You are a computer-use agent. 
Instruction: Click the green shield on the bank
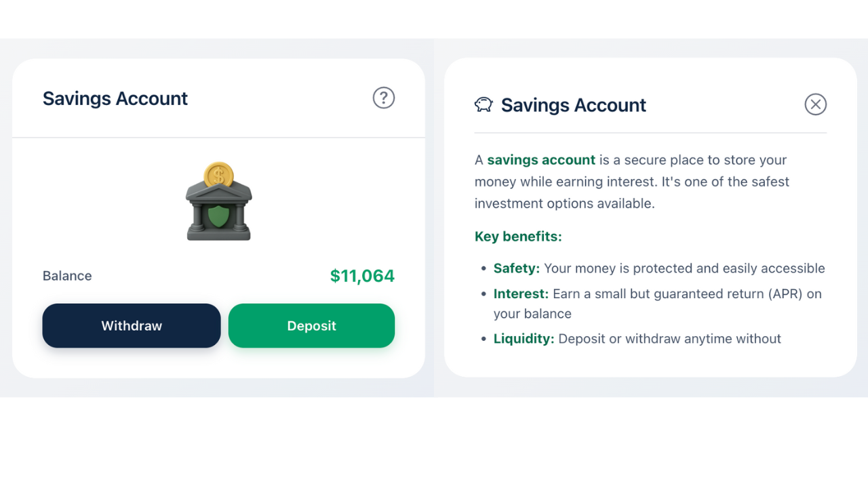(218, 216)
